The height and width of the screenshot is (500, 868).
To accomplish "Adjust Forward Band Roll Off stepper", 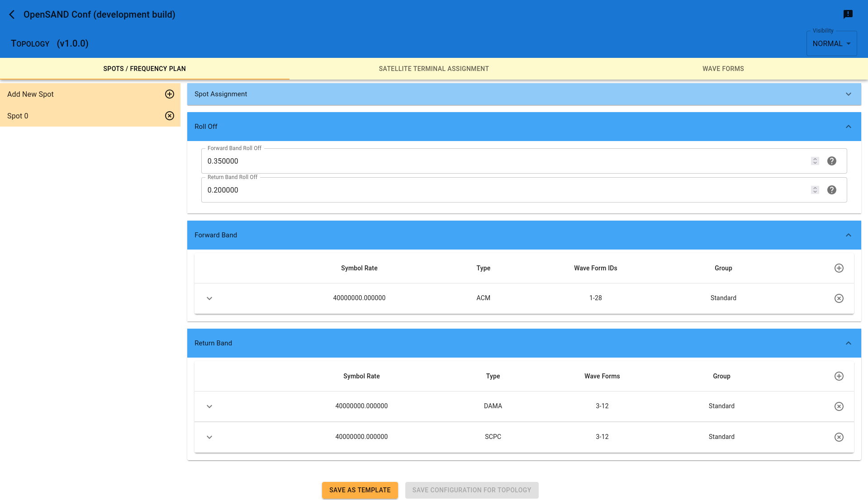I will pos(815,161).
